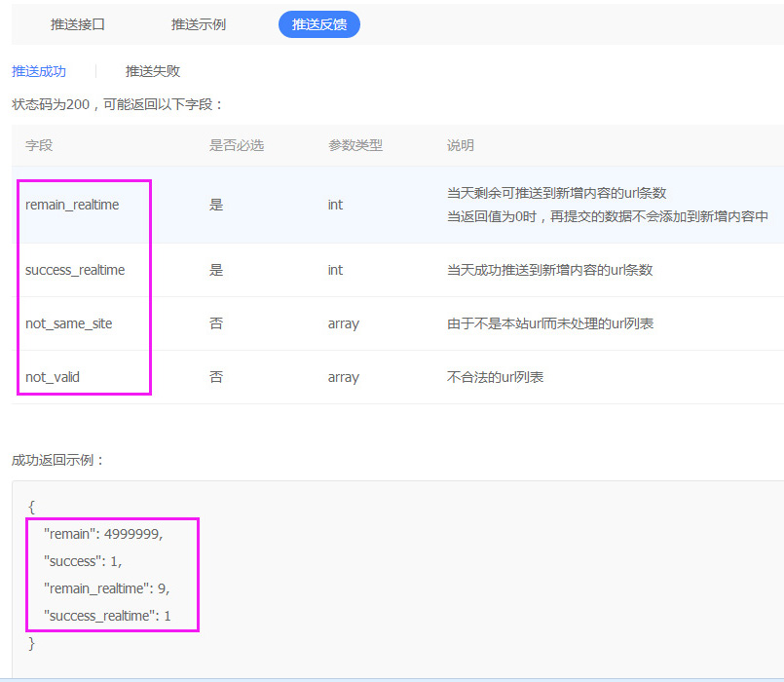784x682 pixels.
Task: Click the 推送成功 link
Action: (x=38, y=70)
